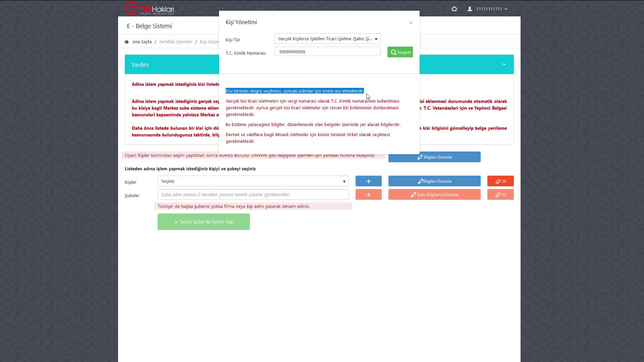The image size is (644, 362).
Task: Open the Kişiler Seçiniz dropdown
Action: coord(253,181)
